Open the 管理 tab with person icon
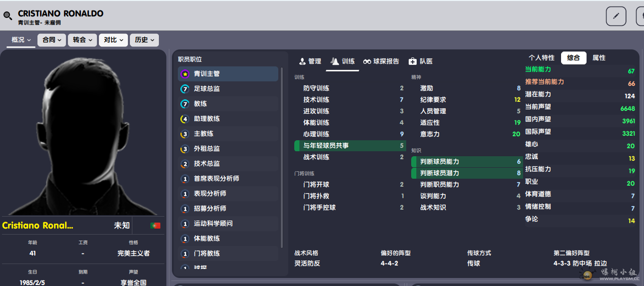This screenshot has width=644, height=286. click(310, 61)
